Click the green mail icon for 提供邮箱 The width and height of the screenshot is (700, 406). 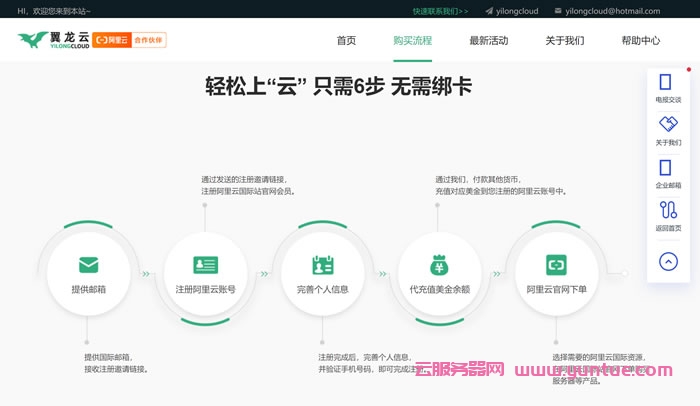pos(88,264)
